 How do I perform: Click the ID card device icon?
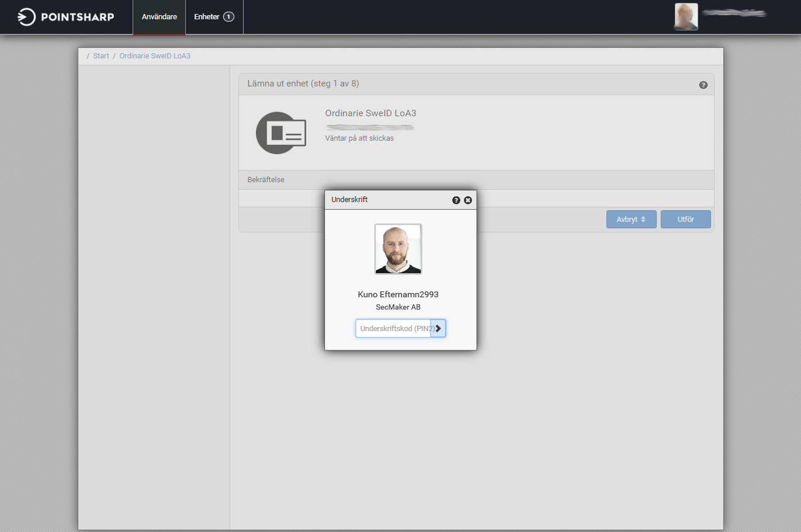281,133
